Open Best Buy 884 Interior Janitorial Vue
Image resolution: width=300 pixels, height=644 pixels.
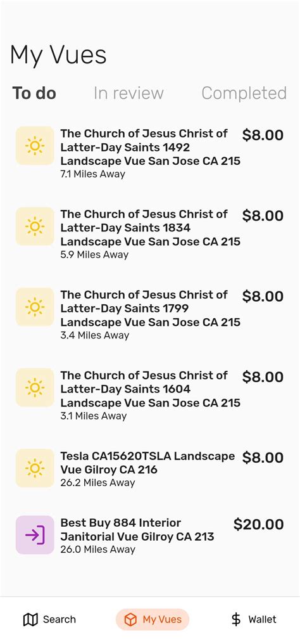click(137, 529)
